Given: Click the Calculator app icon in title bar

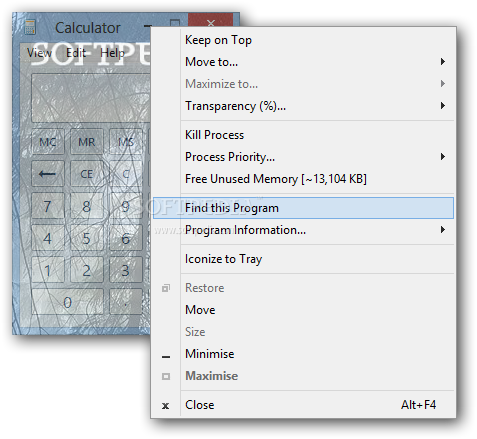Looking at the screenshot, I should [30, 27].
